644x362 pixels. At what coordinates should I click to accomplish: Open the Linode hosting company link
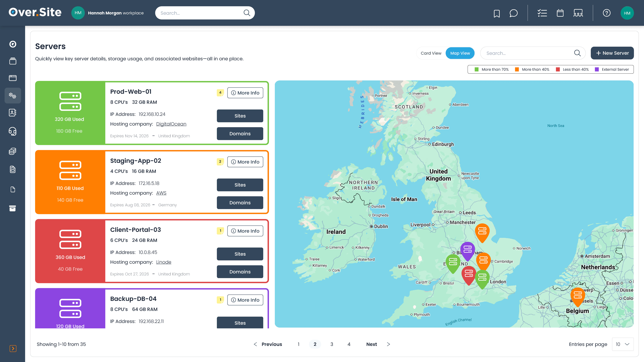pos(164,262)
